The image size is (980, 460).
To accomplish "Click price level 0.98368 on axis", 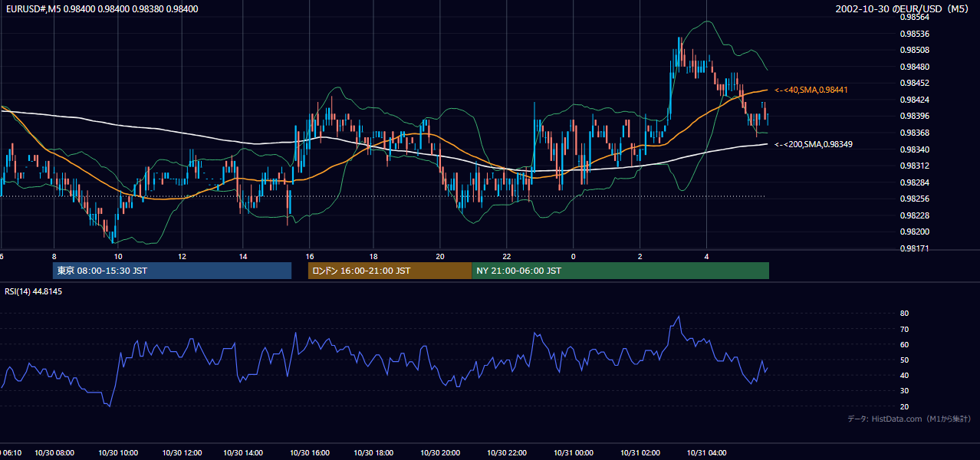I will pos(914,133).
